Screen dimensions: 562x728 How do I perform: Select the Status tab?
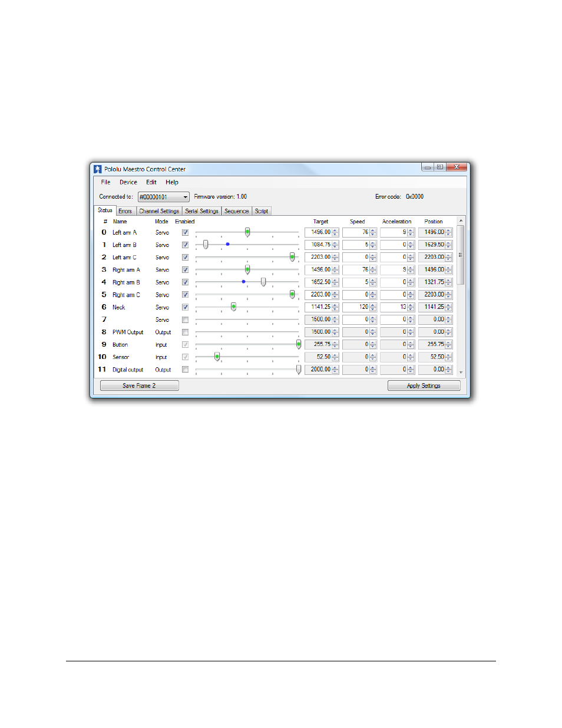(105, 210)
